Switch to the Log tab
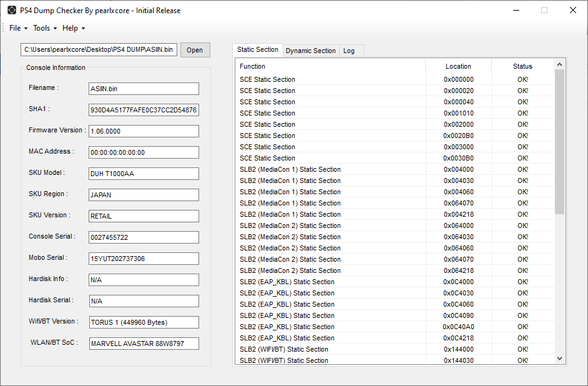The width and height of the screenshot is (588, 386). click(349, 51)
